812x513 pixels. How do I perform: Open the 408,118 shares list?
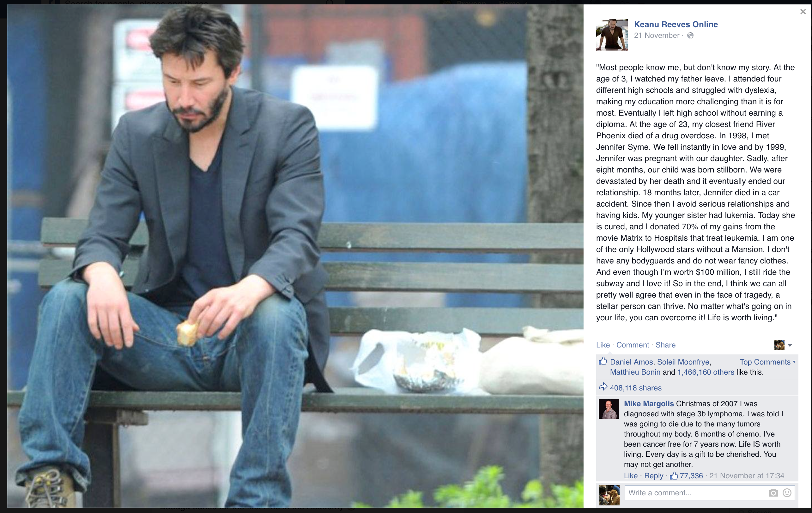click(636, 388)
